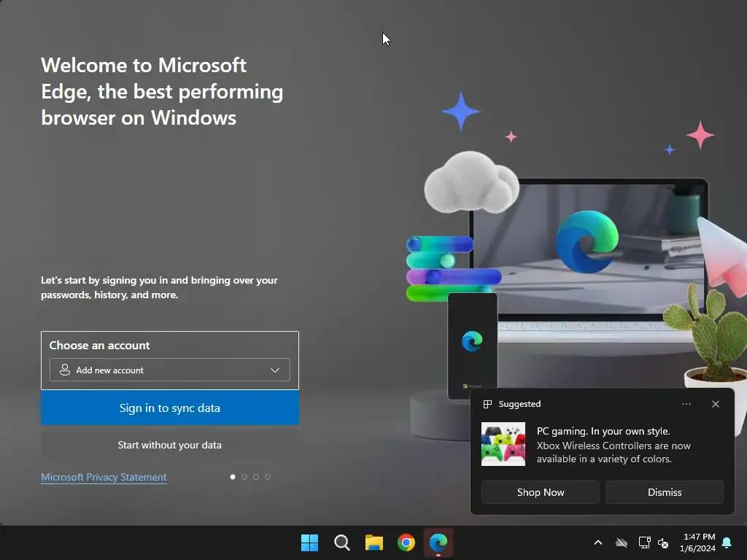The height and width of the screenshot is (560, 747).
Task: Click the OneDrive cloud tray icon
Action: click(x=622, y=542)
